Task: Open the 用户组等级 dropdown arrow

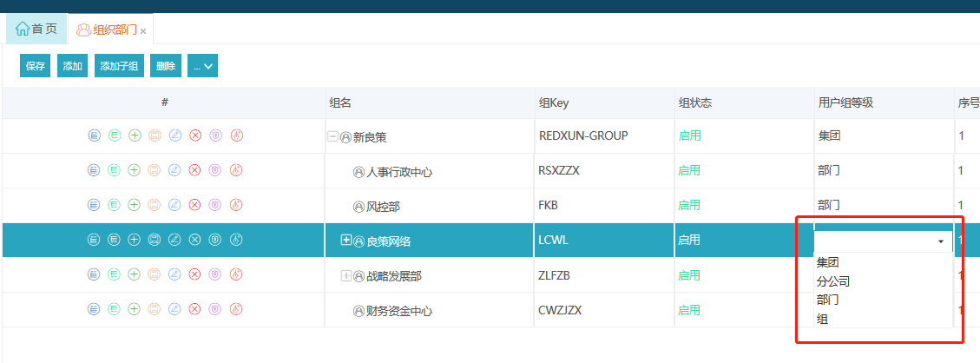Action: click(941, 241)
